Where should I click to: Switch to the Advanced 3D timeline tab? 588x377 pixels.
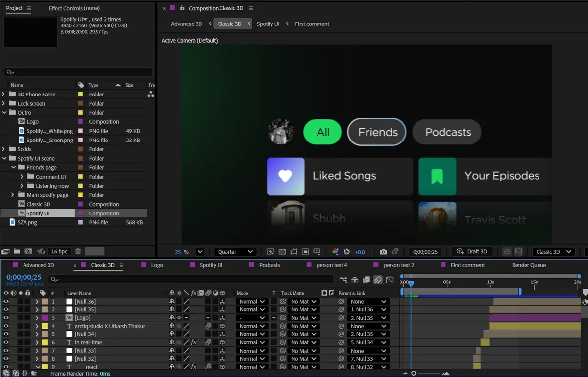[x=39, y=265]
